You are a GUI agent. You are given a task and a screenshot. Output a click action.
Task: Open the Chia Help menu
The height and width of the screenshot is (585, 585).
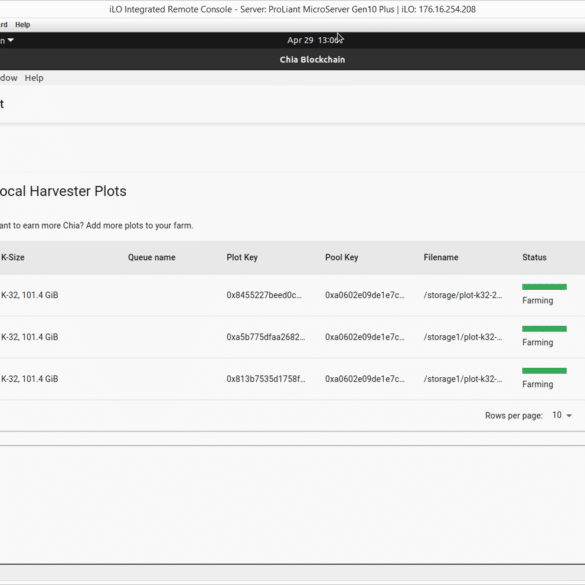(x=34, y=78)
